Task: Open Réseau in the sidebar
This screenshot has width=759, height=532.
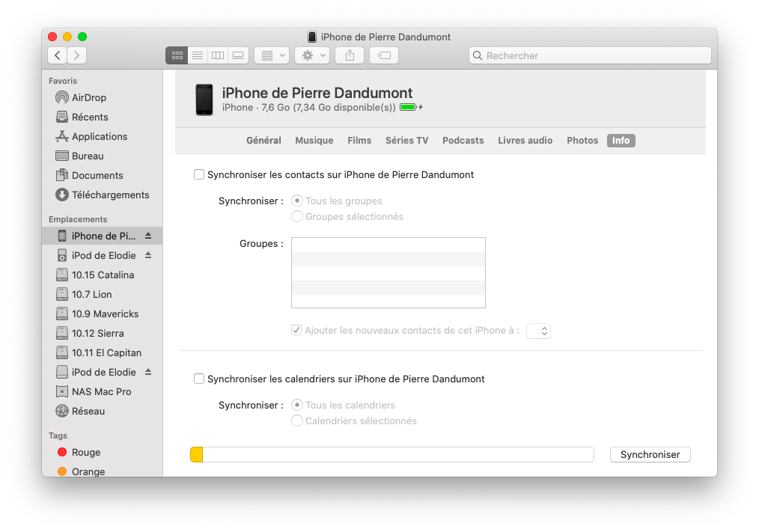Action: (102, 411)
